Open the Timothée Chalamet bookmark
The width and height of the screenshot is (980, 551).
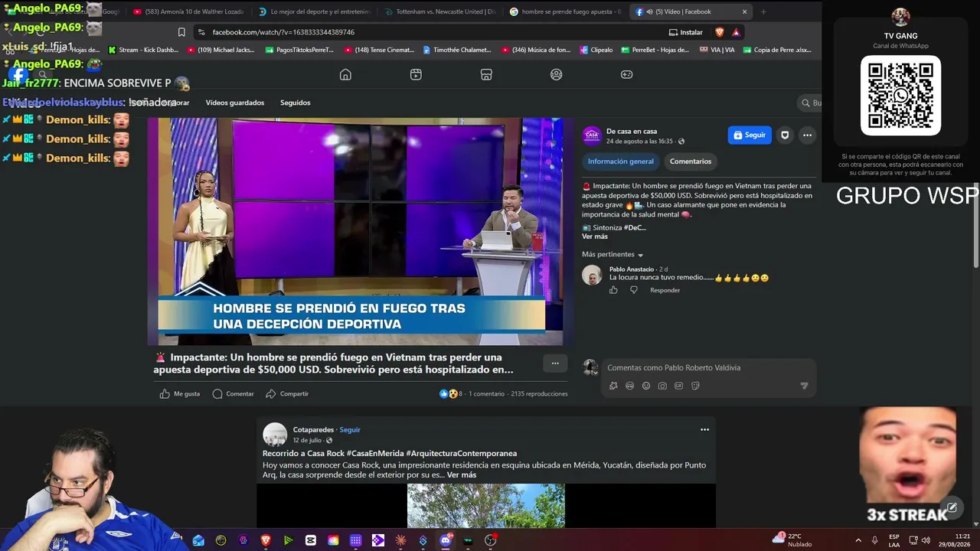coord(457,50)
